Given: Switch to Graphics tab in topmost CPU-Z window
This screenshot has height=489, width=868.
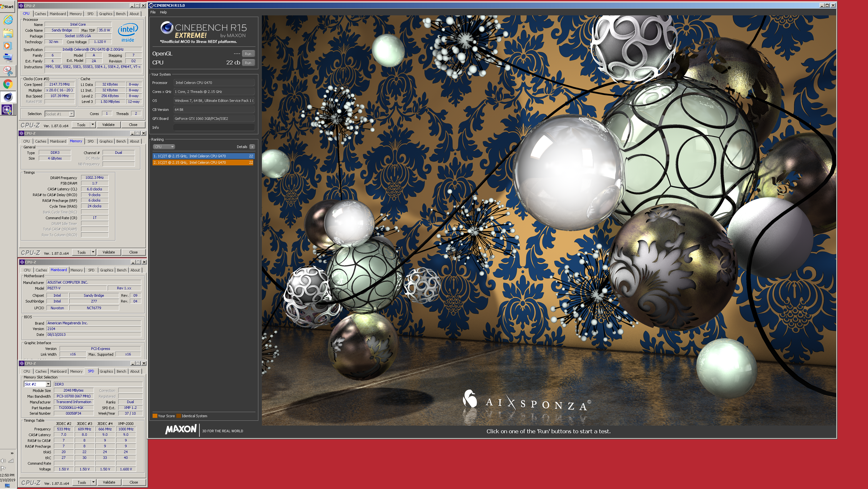Looking at the screenshot, I should (105, 14).
